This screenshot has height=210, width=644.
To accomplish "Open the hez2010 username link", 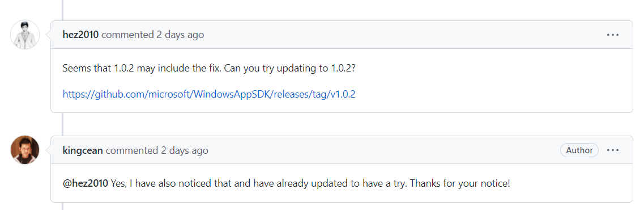I will (x=80, y=35).
